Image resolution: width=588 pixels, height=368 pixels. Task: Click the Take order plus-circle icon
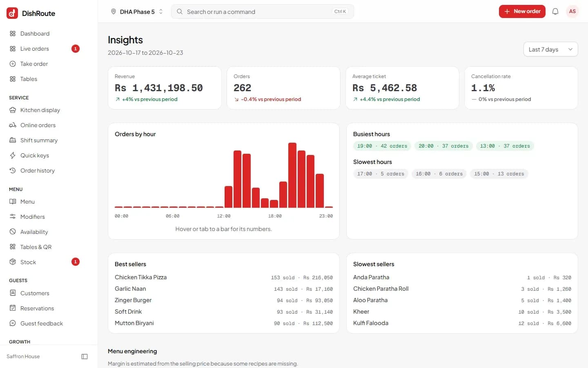pos(13,64)
